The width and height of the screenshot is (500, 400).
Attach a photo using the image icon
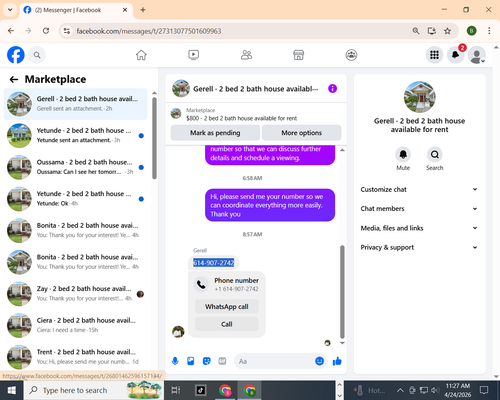tap(191, 361)
